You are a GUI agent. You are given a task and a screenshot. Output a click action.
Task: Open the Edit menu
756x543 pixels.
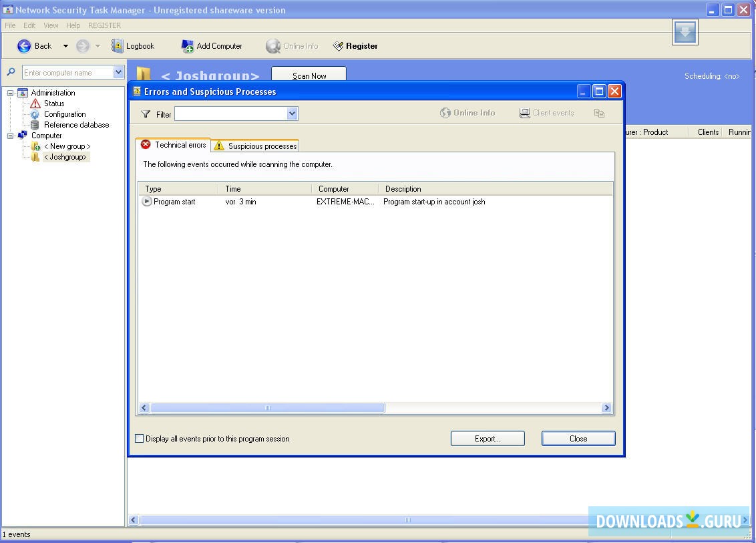pyautogui.click(x=29, y=25)
